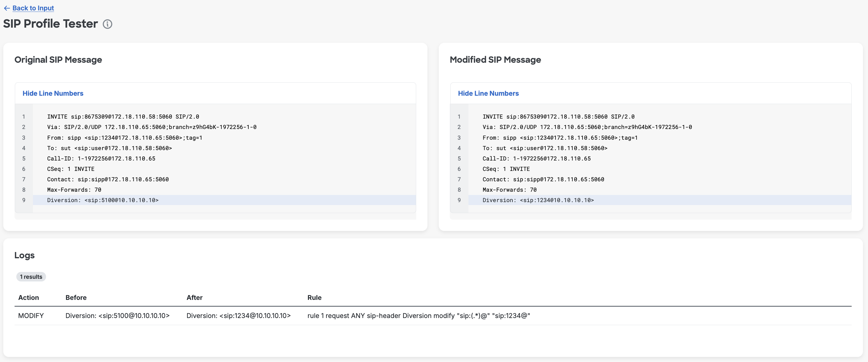Click the After value in the log row
868x362 pixels.
(x=239, y=316)
